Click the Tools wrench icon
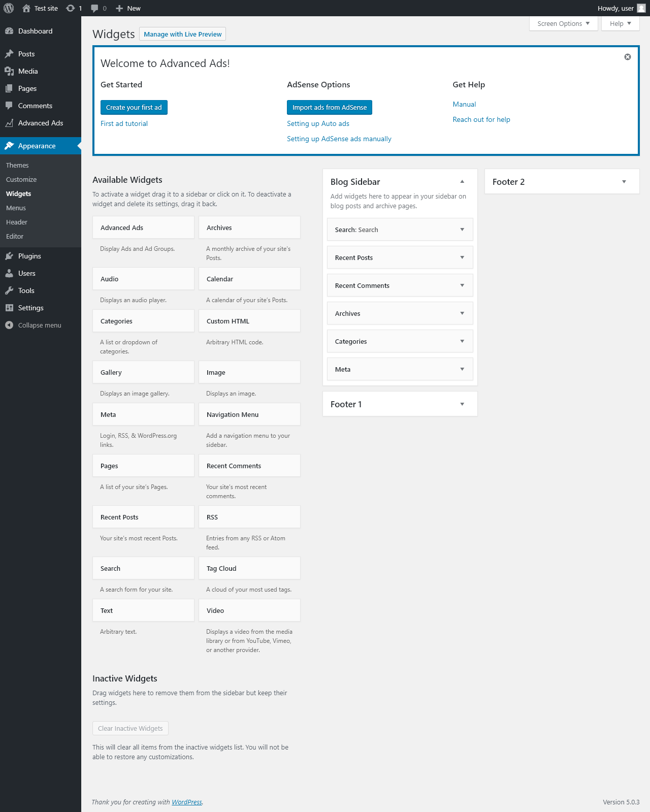The width and height of the screenshot is (650, 812). 9,290
